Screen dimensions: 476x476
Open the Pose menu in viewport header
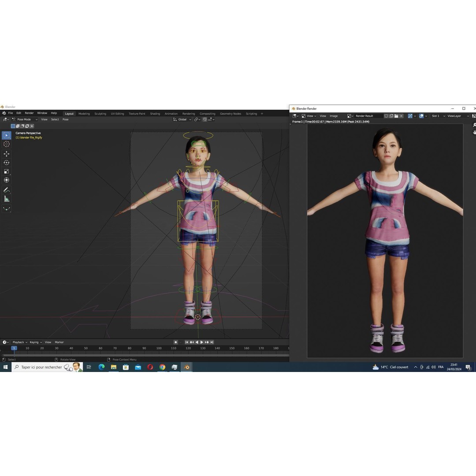pyautogui.click(x=66, y=119)
